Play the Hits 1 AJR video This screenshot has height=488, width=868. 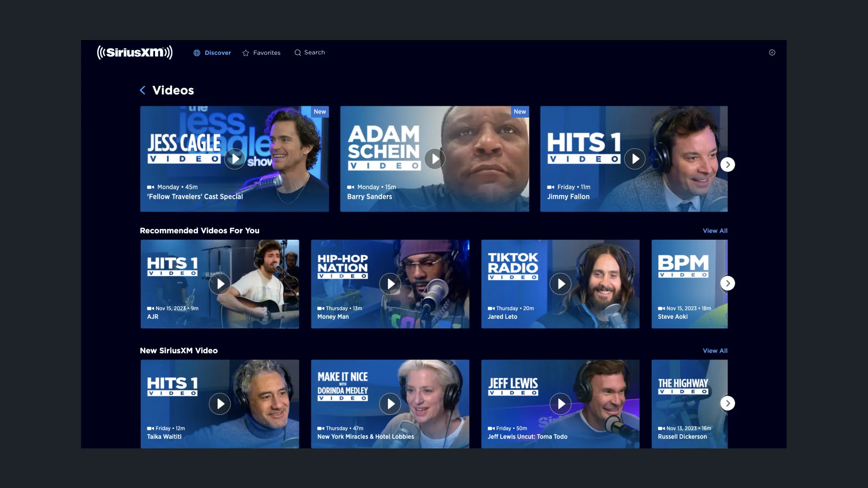[x=220, y=284]
